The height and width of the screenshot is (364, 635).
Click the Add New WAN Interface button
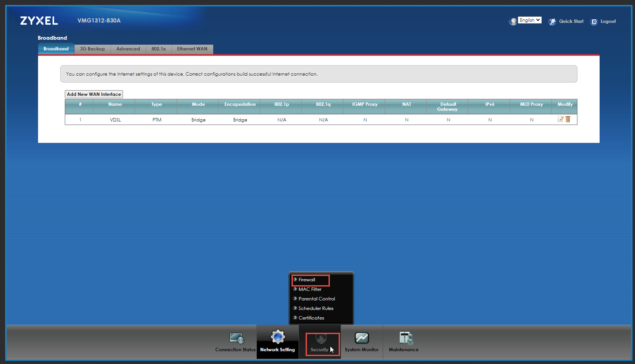coord(94,94)
